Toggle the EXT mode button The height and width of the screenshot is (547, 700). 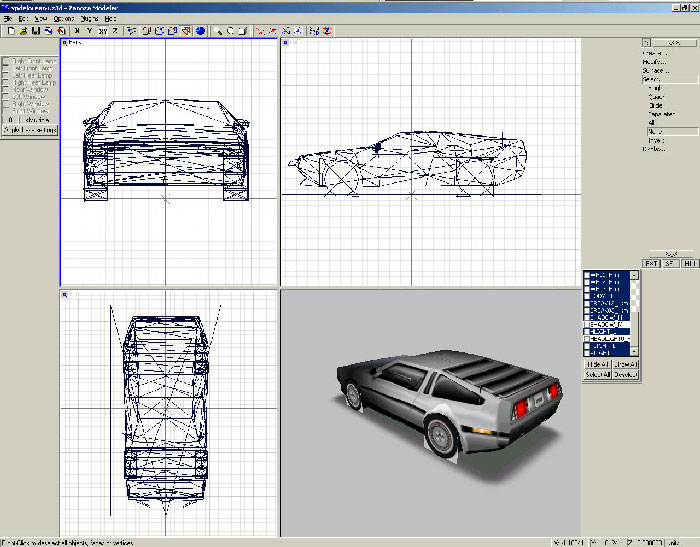[x=651, y=263]
